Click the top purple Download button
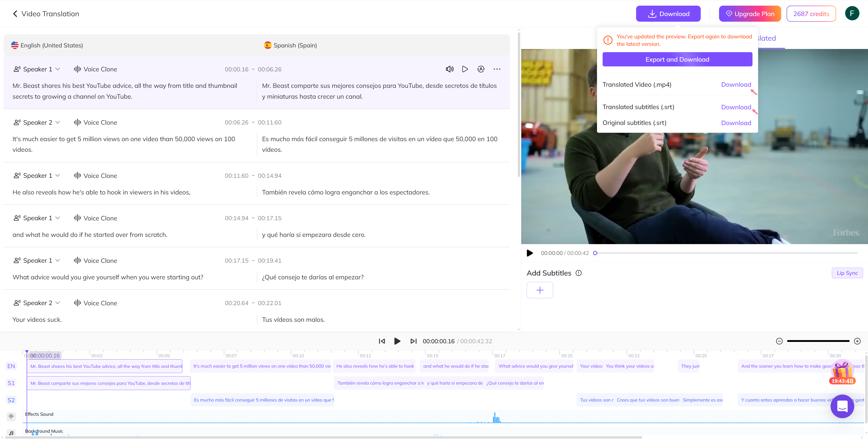 point(668,14)
